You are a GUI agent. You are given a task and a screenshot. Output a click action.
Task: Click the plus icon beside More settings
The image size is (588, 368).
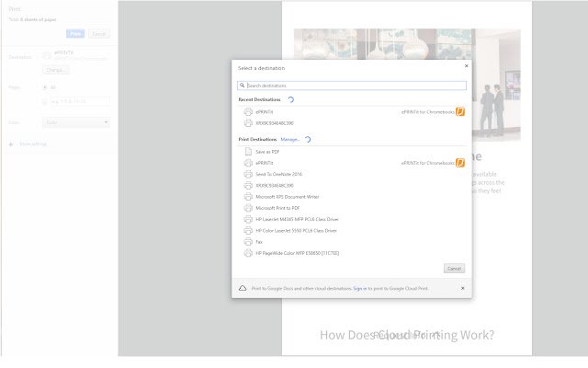[x=11, y=144]
